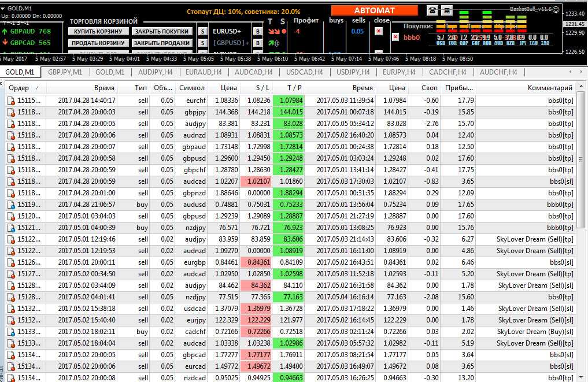Click sell order icon of the eurchf row
The height and width of the screenshot is (382, 588).
11,101
